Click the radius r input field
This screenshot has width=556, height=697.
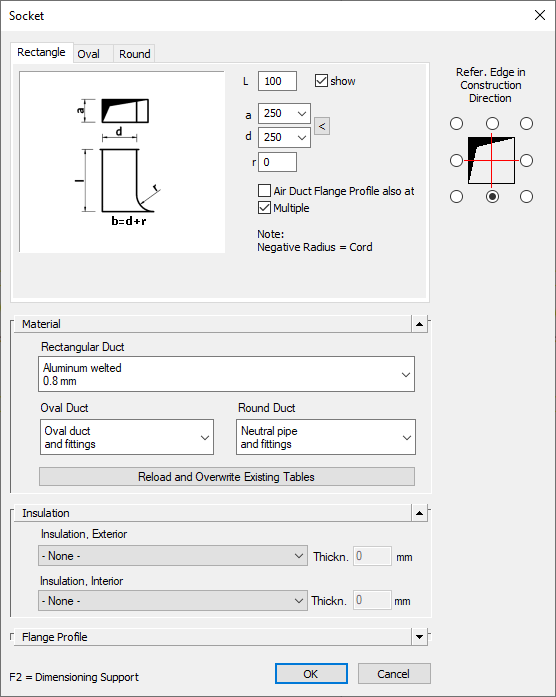pyautogui.click(x=277, y=162)
